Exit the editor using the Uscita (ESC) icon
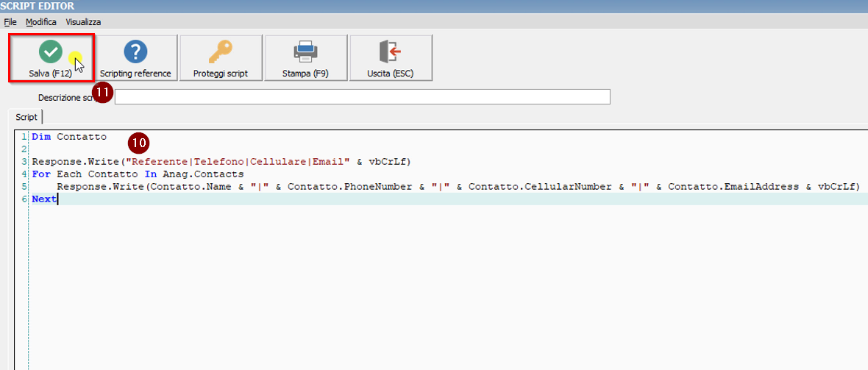This screenshot has width=868, height=370. coord(390,52)
